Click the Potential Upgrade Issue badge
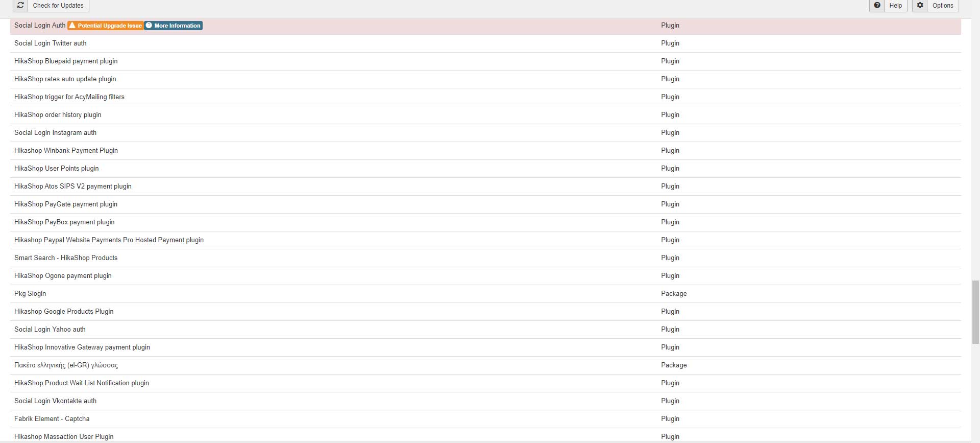 tap(106, 26)
